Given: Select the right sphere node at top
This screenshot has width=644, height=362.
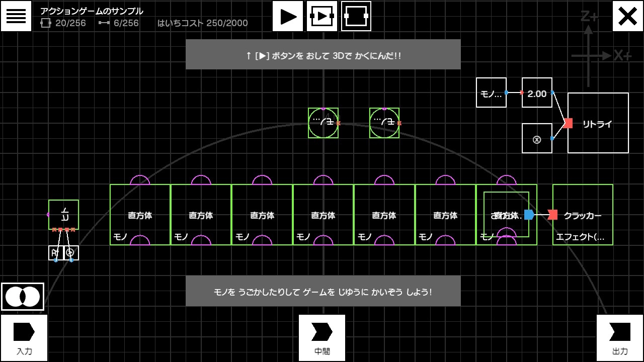Looking at the screenshot, I should (x=384, y=123).
